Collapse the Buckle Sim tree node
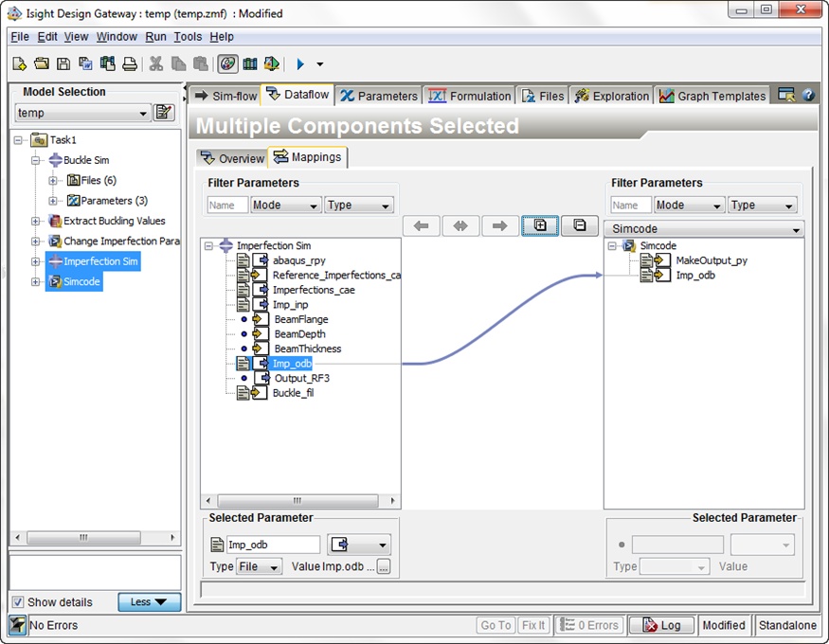 click(x=35, y=160)
